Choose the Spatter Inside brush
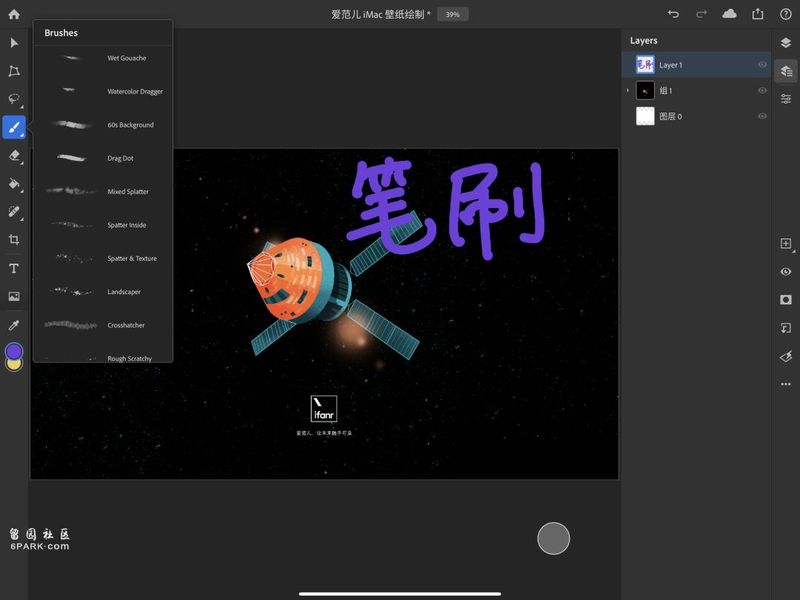This screenshot has width=800, height=600. tap(103, 225)
